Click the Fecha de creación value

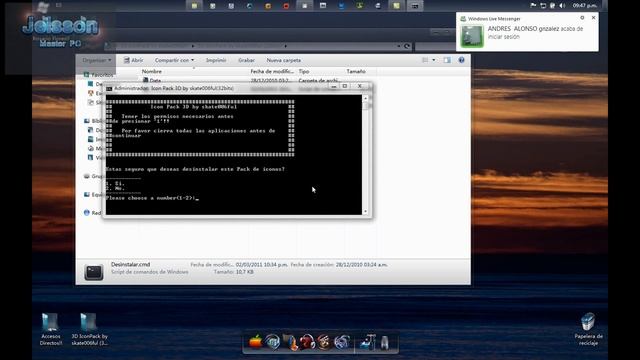(362, 264)
